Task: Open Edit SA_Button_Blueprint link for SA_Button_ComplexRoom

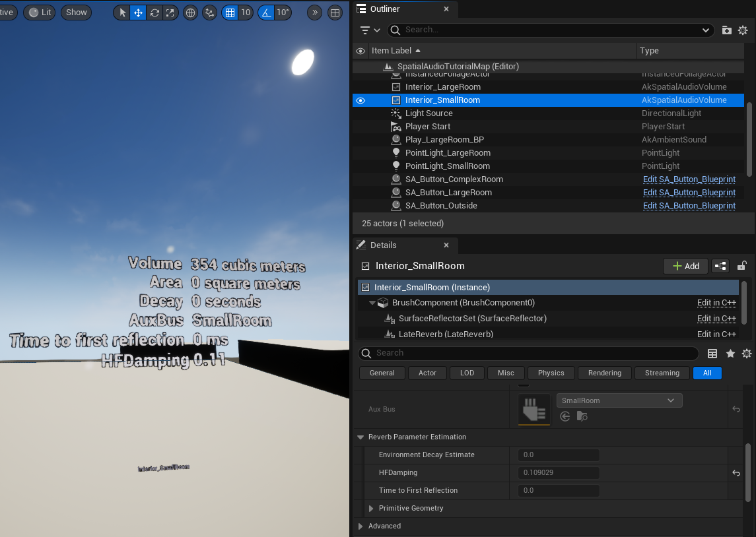Action: pos(689,179)
